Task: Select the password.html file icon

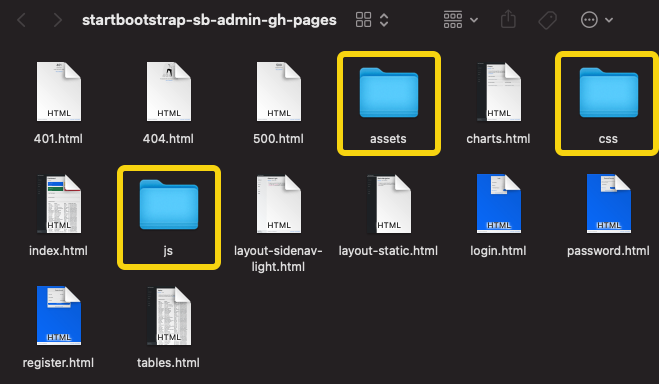Action: pyautogui.click(x=609, y=204)
